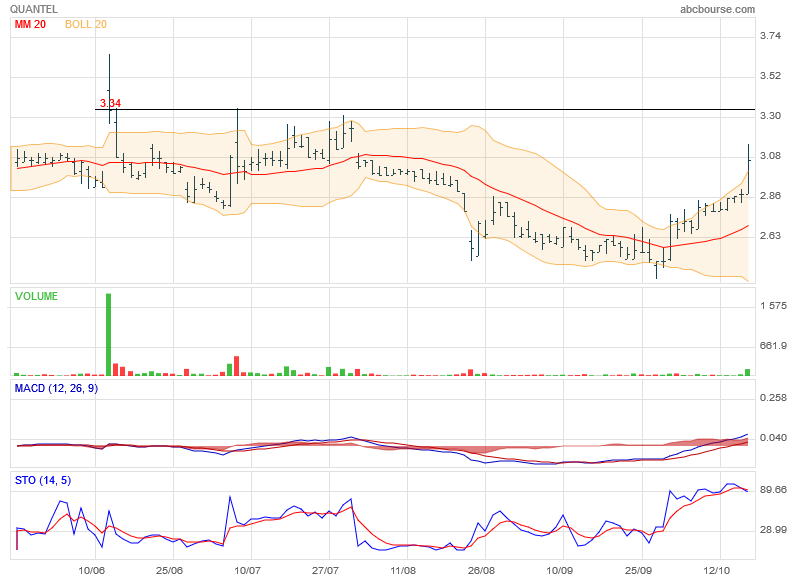Click the red 3.34 resistance level label
Screen dimensions: 800x580
click(110, 103)
